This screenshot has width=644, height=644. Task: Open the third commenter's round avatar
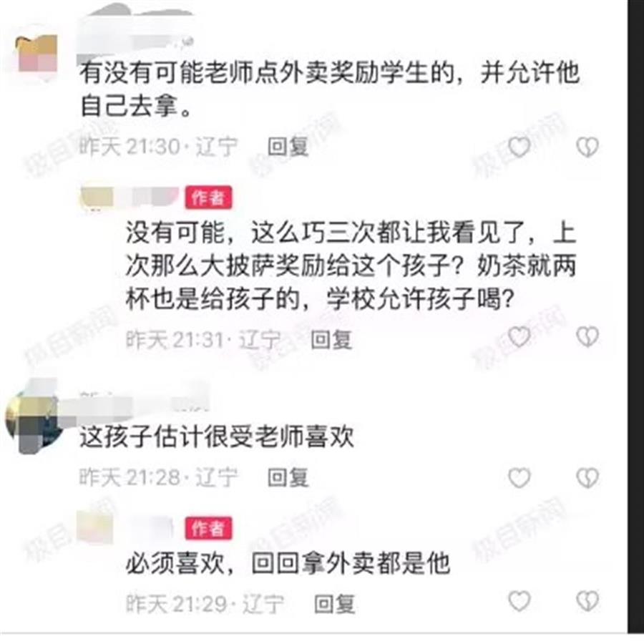(x=32, y=423)
